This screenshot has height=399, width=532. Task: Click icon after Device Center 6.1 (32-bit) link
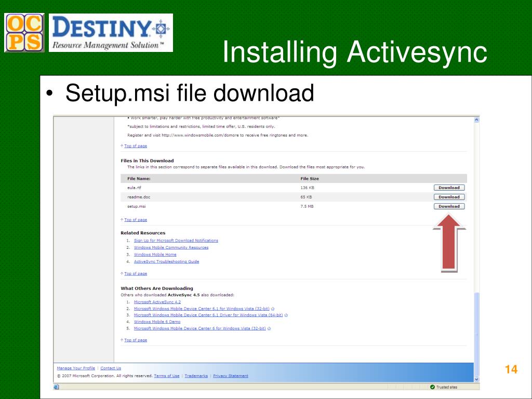click(273, 309)
